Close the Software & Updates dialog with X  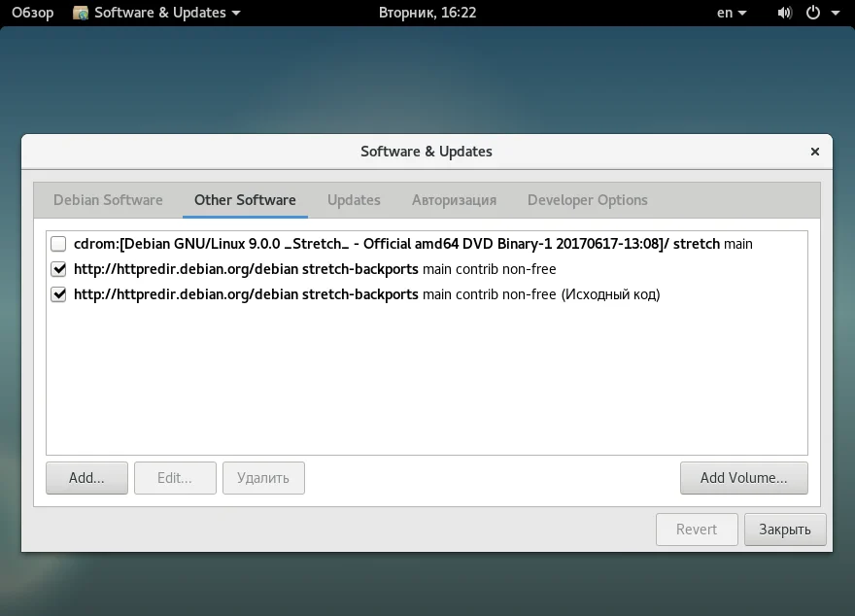[x=814, y=152]
